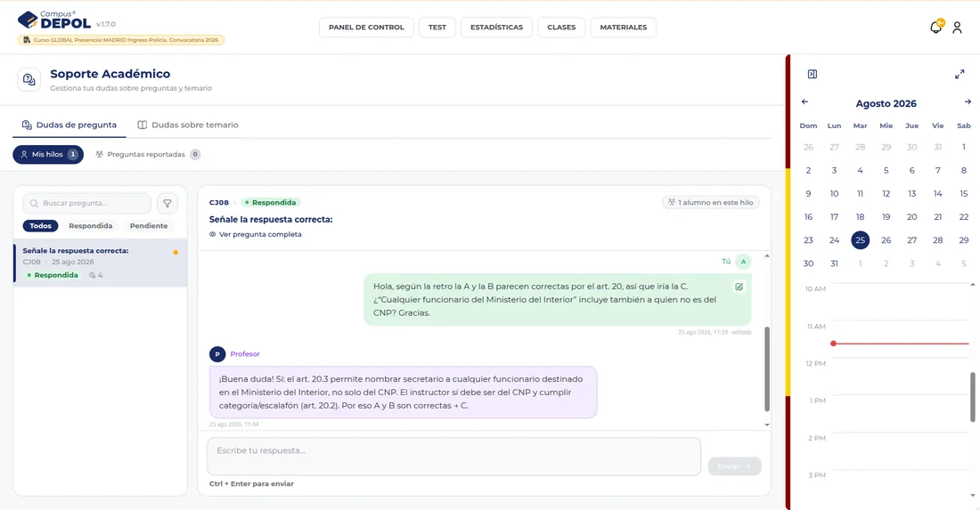Select August 25 in calendar

860,240
